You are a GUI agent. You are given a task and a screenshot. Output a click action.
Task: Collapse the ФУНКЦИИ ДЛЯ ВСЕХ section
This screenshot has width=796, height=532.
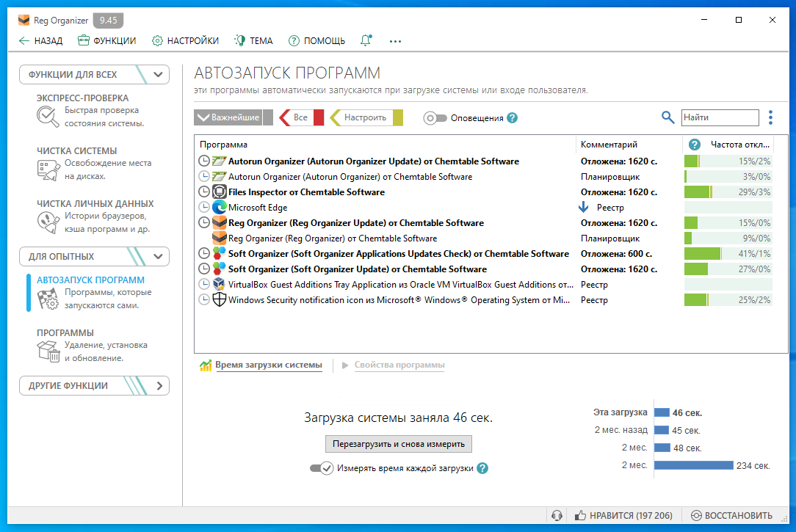(159, 74)
